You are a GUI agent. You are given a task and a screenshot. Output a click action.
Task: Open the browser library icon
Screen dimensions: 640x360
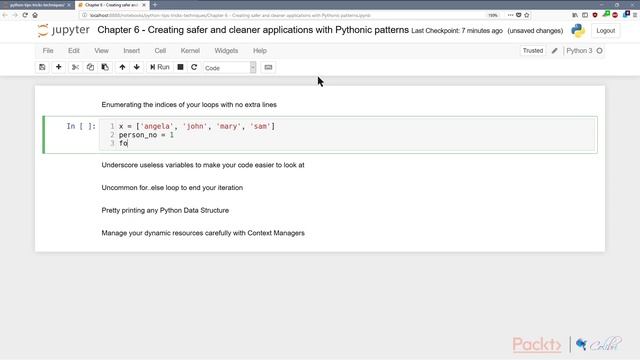(x=575, y=15)
